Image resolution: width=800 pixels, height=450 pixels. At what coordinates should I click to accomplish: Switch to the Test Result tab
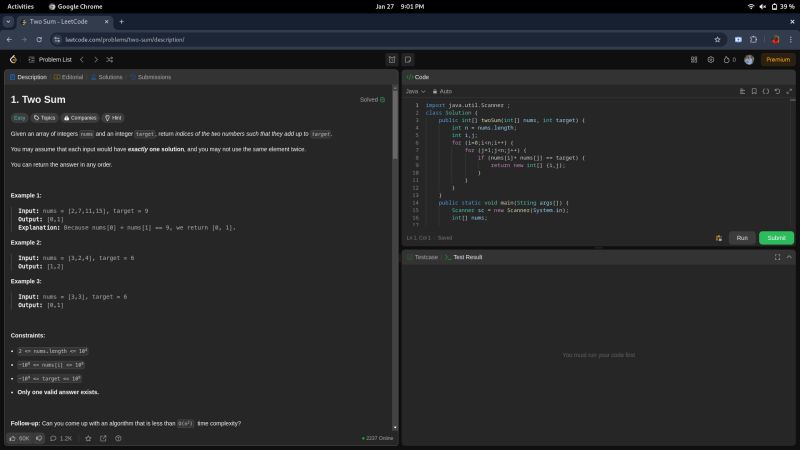[463, 257]
